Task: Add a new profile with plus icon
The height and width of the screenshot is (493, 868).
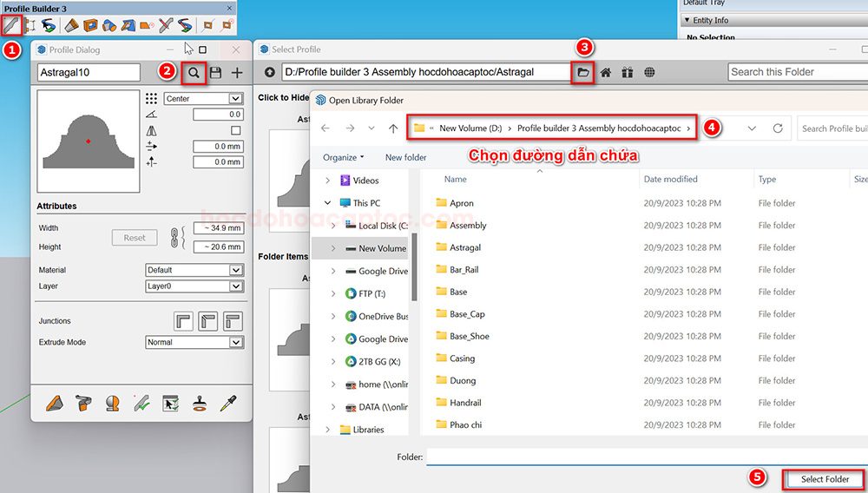Action: [x=237, y=73]
